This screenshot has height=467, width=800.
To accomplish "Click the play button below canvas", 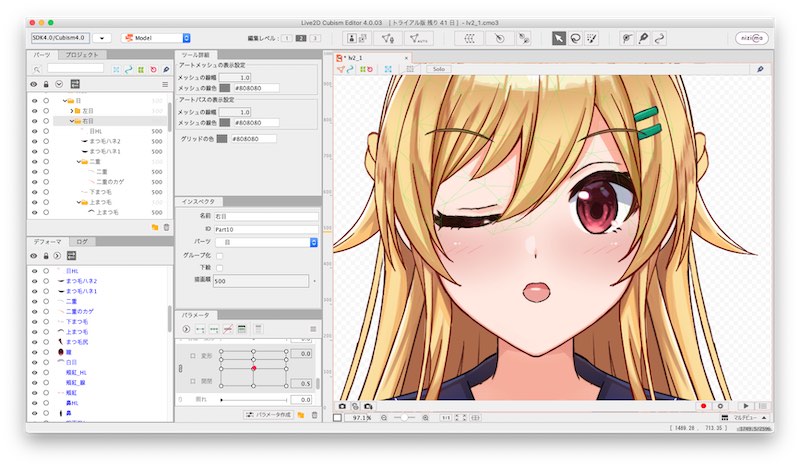I will click(x=746, y=406).
